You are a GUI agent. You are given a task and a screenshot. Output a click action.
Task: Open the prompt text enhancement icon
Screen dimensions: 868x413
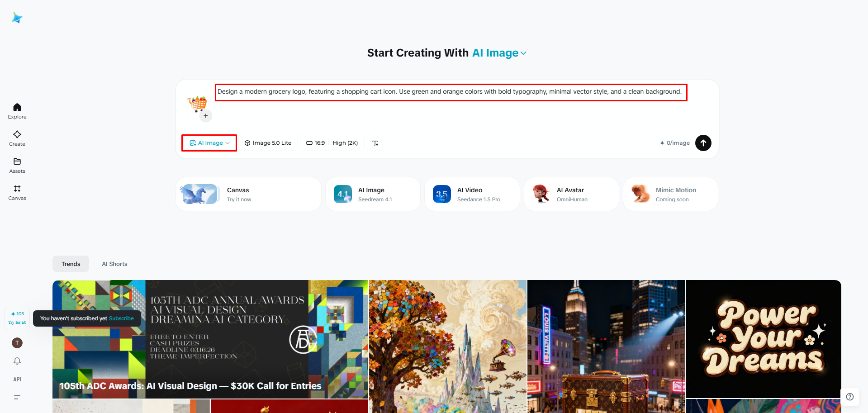click(375, 142)
